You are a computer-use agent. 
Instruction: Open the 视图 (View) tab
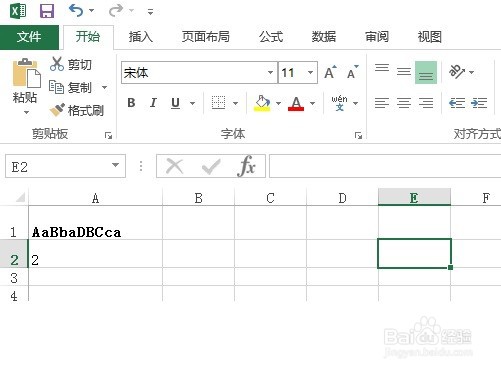point(430,37)
